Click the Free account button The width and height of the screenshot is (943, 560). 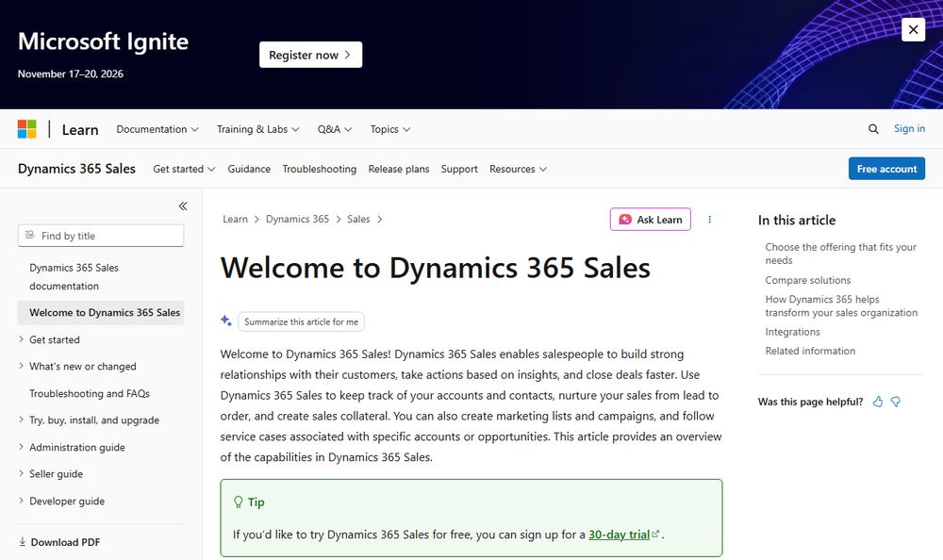point(886,169)
